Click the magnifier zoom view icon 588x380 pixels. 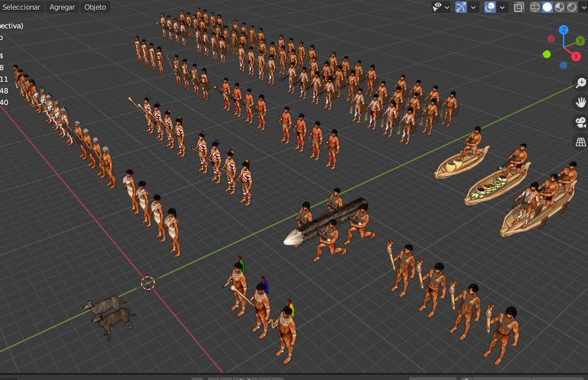point(581,83)
